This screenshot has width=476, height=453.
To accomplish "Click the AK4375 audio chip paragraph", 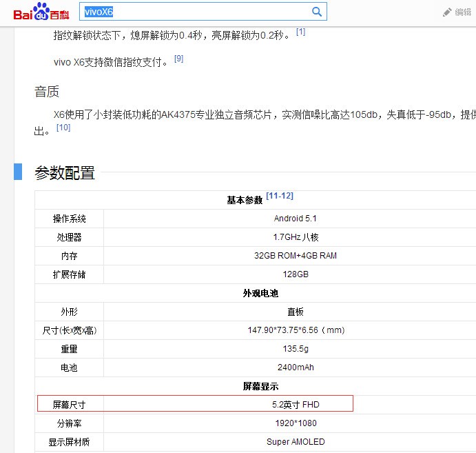I will (255, 123).
